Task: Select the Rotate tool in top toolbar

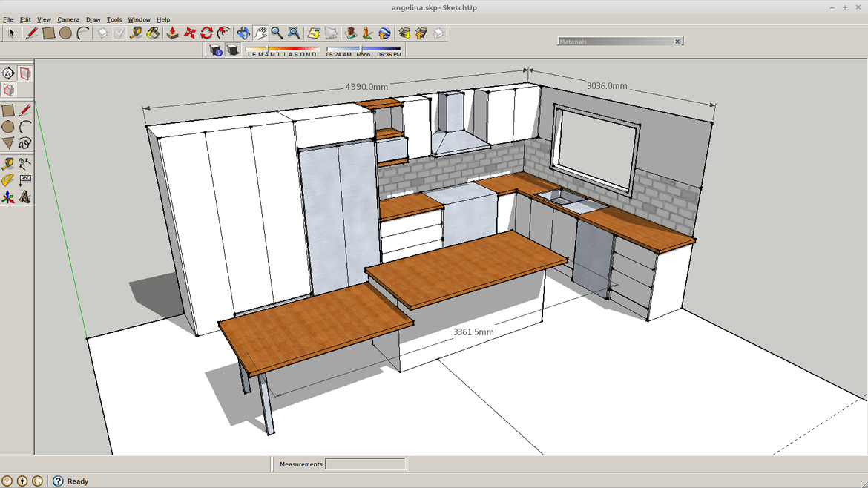Action: click(x=207, y=33)
